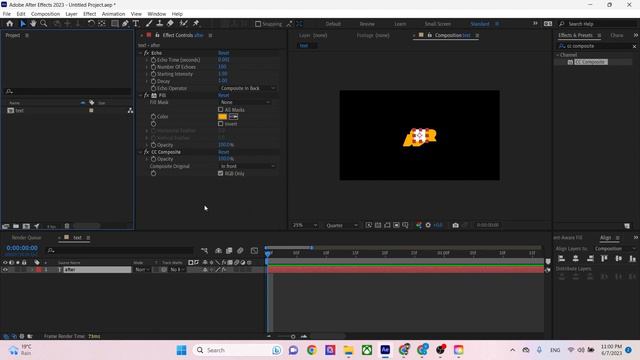
Task: Select the Clone Stamp tool
Action: [160, 24]
